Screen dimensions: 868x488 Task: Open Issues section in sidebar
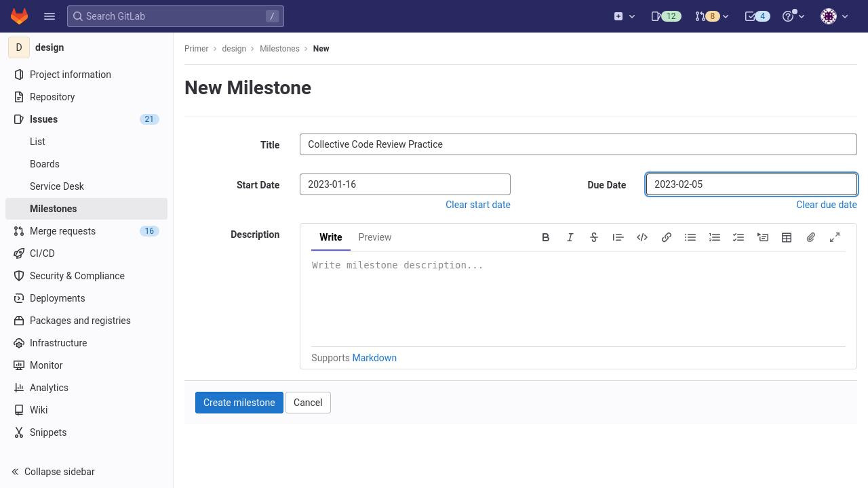coord(86,119)
